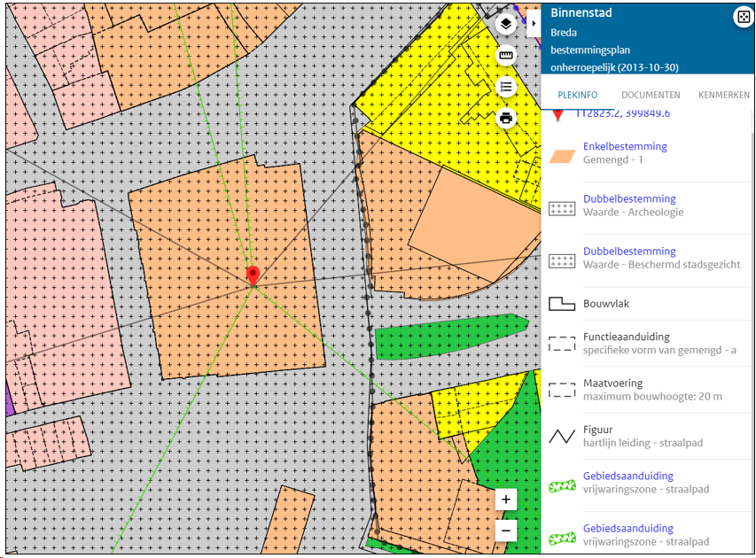Click the Maatvoering dashed box symbol
756x558 pixels.
point(562,391)
